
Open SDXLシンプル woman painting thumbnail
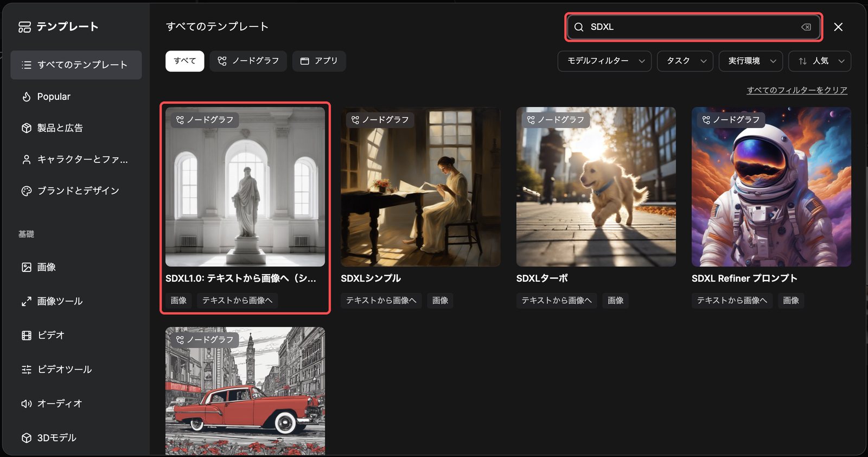pyautogui.click(x=420, y=187)
